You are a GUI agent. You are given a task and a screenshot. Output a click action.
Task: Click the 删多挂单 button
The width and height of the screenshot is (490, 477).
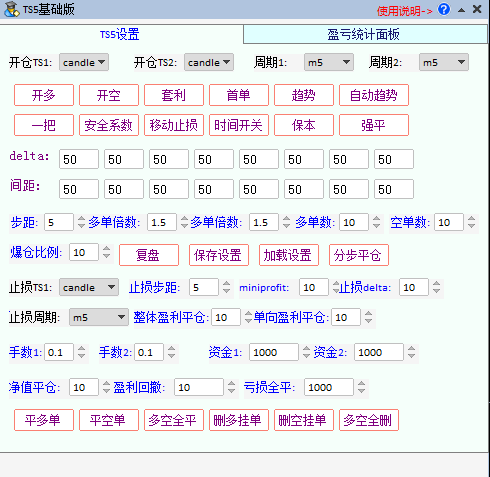pos(239,420)
